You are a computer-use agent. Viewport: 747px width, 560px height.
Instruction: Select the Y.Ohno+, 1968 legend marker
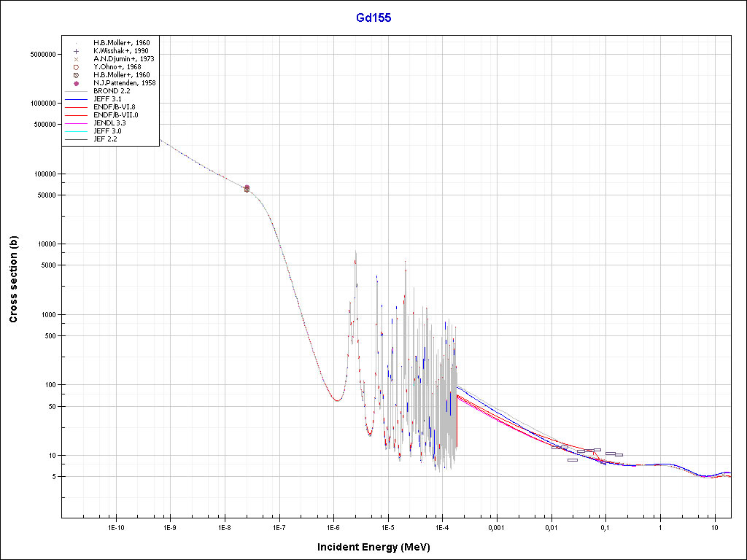76,67
